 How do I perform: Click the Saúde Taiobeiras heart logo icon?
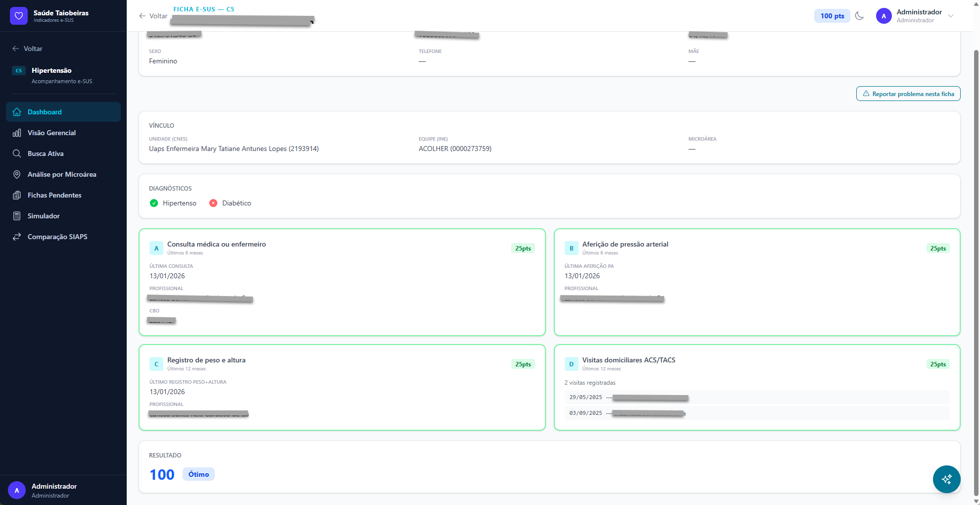tap(19, 16)
